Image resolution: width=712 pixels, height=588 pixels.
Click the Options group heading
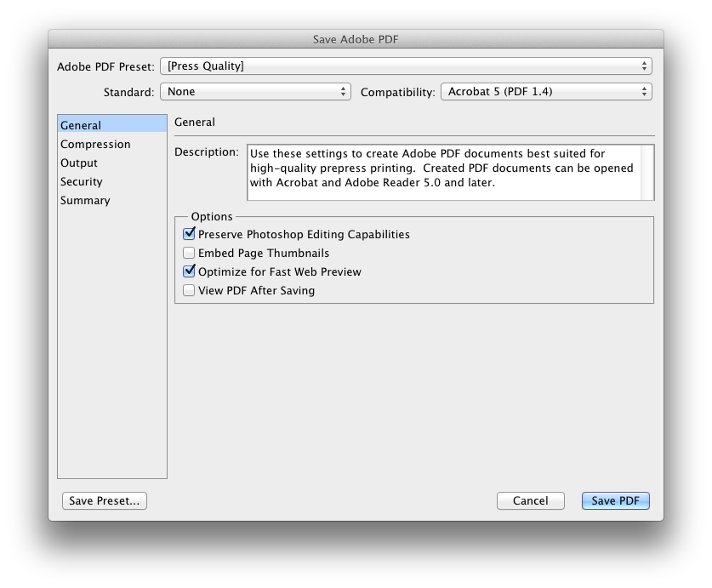pyautogui.click(x=211, y=216)
